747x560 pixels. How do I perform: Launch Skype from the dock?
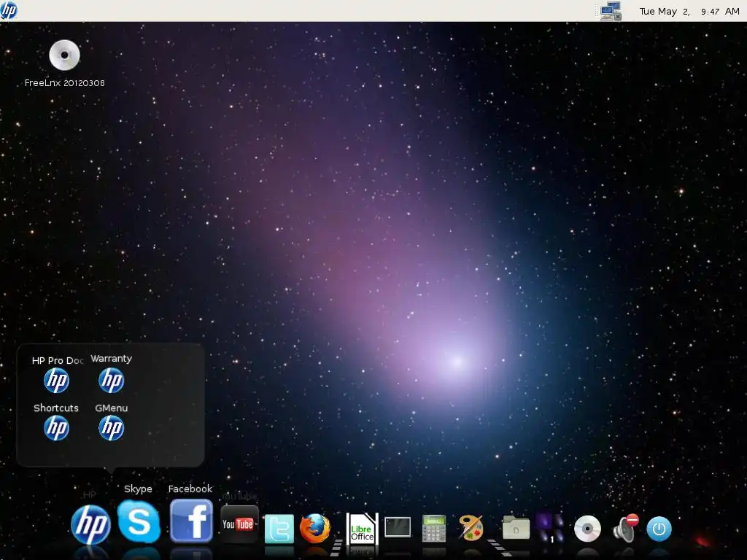point(139,521)
